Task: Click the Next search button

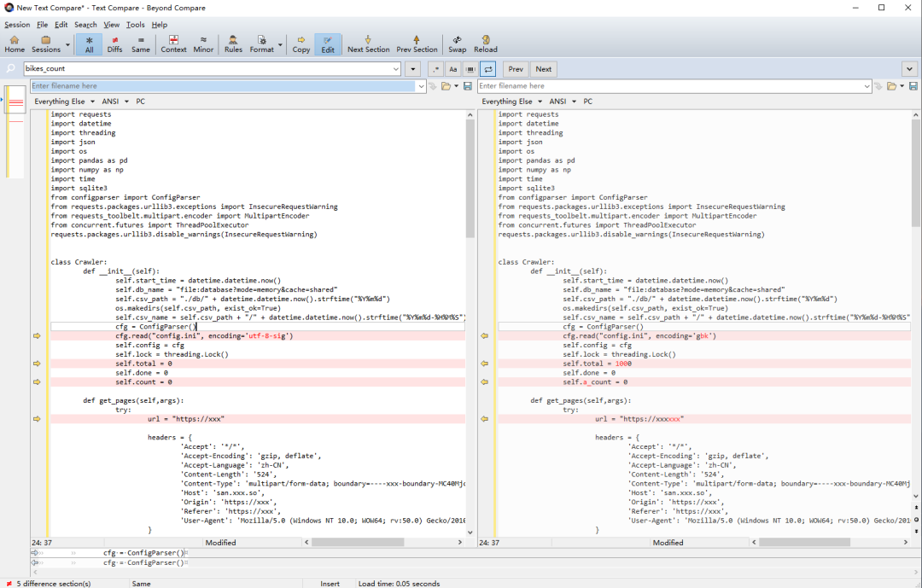Action: click(x=543, y=69)
